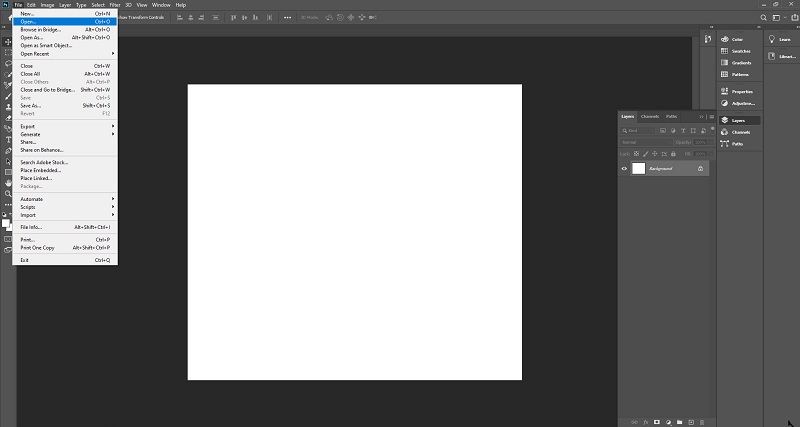Open the Learn panel
The image size is (800, 427).
click(x=781, y=39)
